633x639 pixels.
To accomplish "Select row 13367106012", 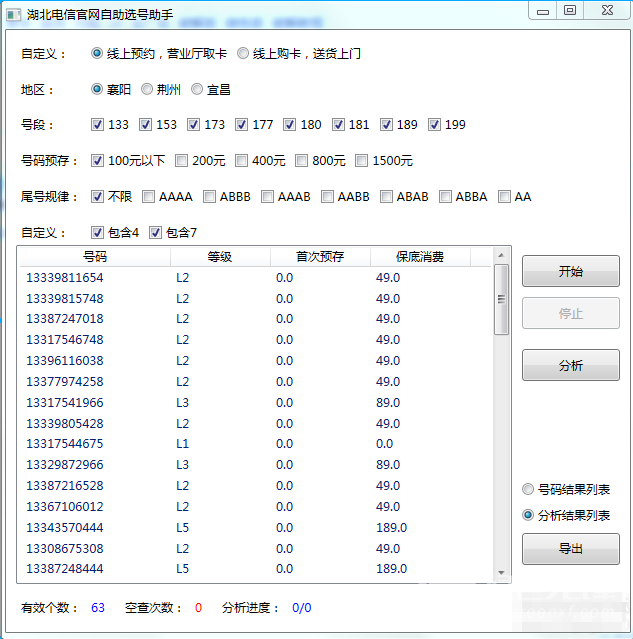I will tap(255, 507).
